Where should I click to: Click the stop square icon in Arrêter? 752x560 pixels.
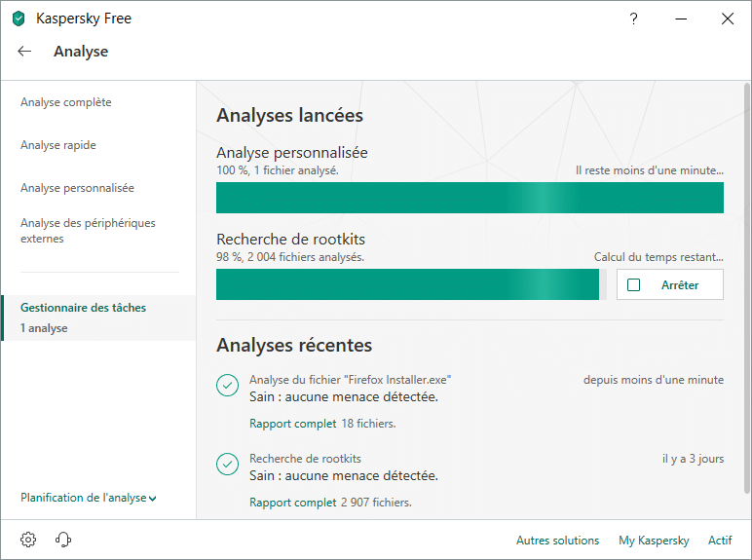(633, 284)
